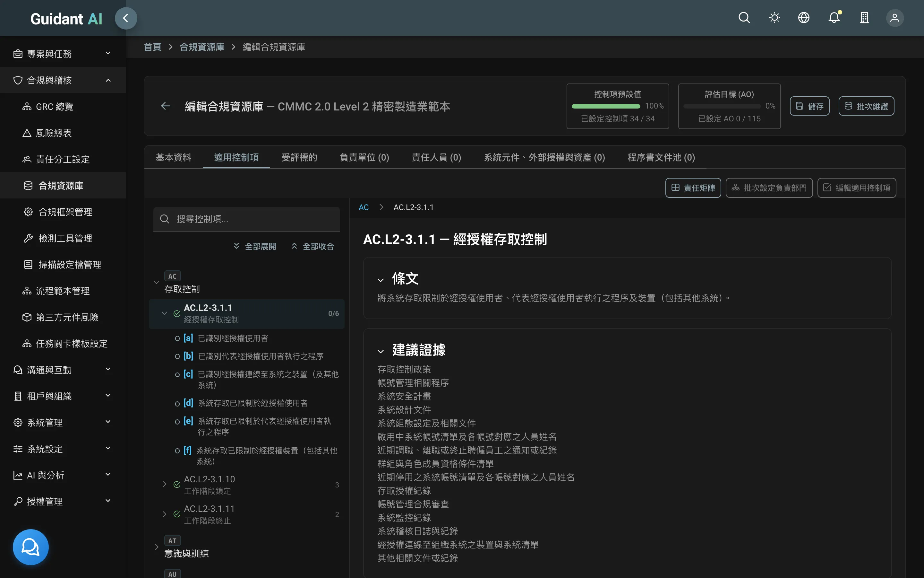
Task: Click 編輯適用控制項 button
Action: pyautogui.click(x=856, y=188)
